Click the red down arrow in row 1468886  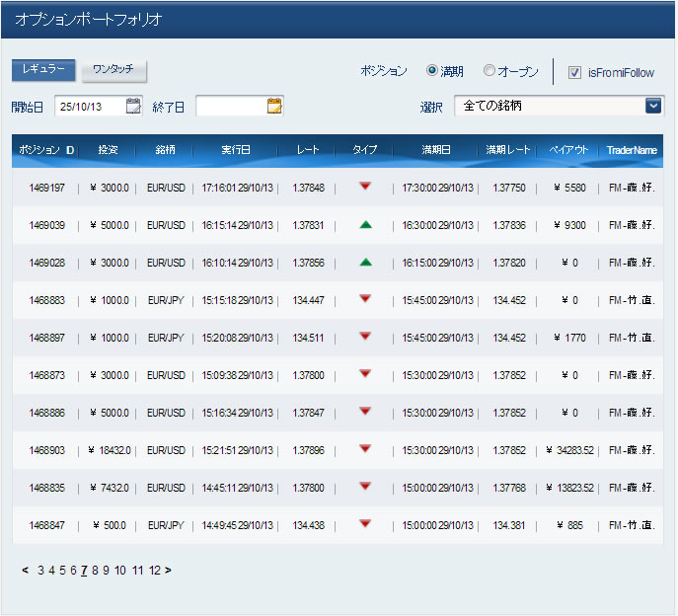coord(365,411)
